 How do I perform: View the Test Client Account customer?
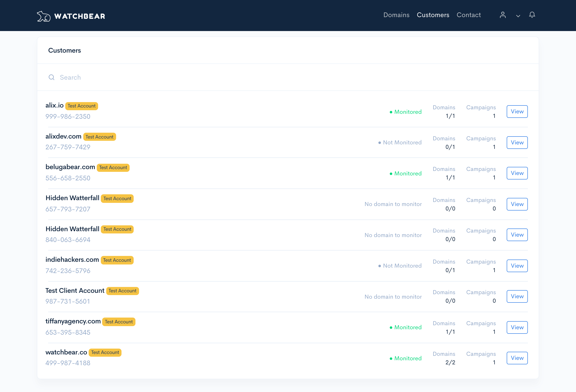517,296
